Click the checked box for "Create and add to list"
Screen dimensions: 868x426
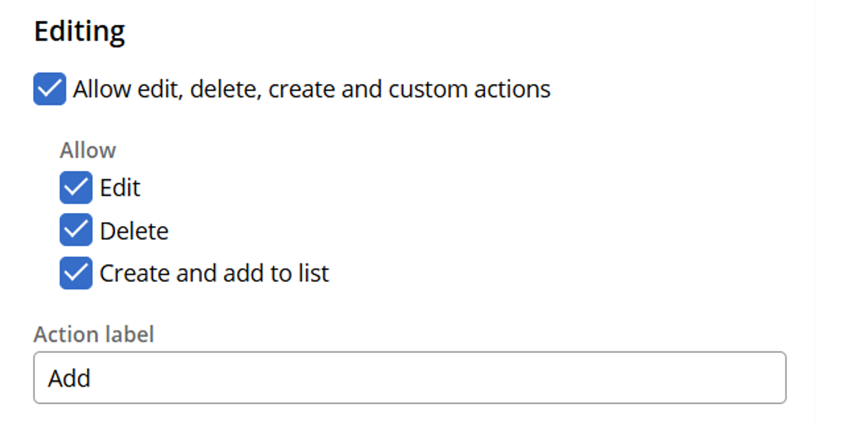76,272
